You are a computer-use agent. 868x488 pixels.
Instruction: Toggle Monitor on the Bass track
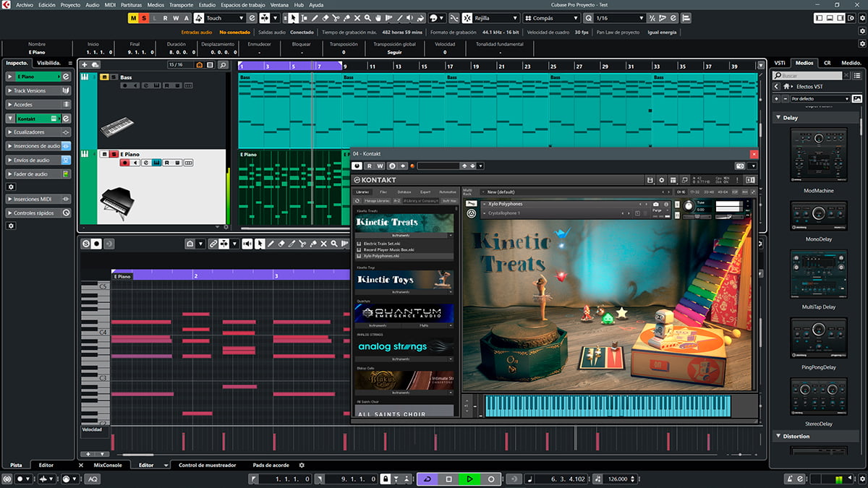tap(135, 85)
